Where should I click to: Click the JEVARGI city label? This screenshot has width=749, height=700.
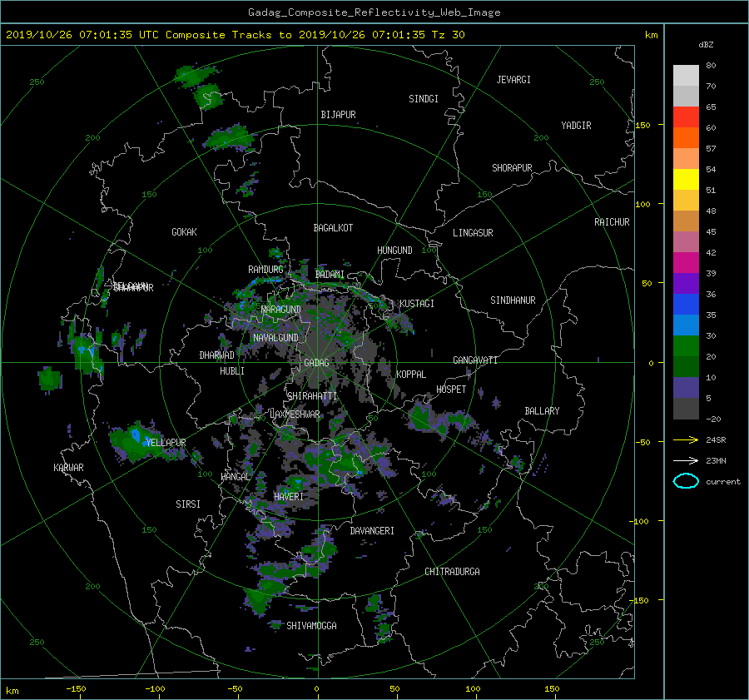tap(513, 80)
